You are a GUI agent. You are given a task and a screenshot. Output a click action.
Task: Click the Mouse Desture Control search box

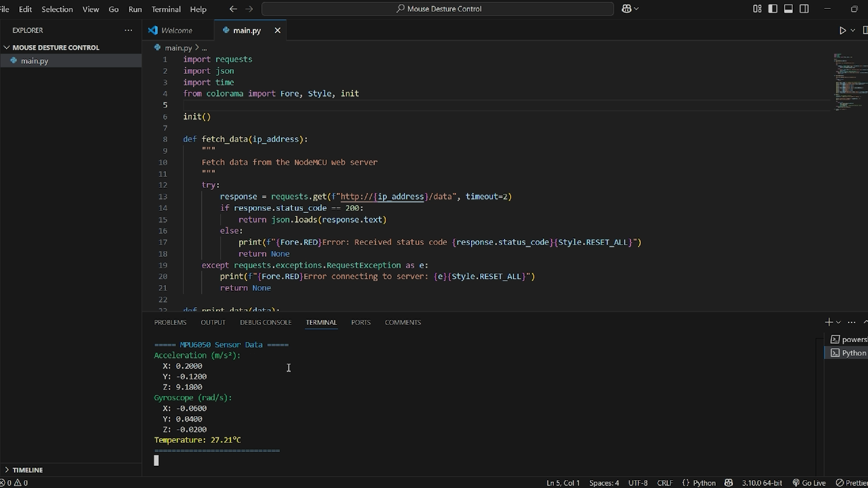(438, 9)
